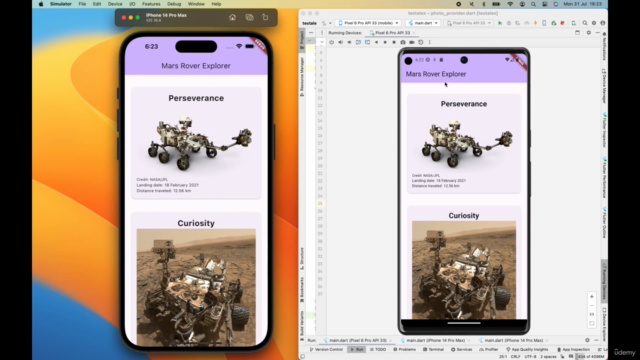
Task: Lower emulator volume with the volume down icon
Action: tap(349, 42)
